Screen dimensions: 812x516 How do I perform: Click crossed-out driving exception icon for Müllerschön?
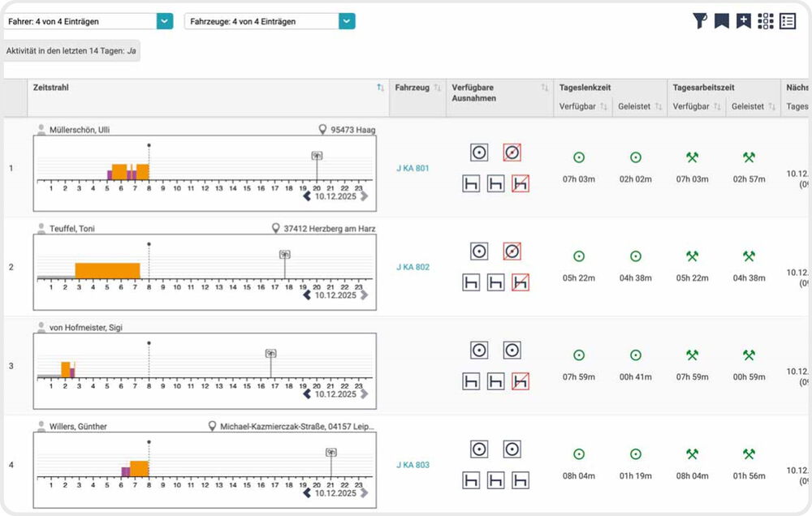(512, 153)
